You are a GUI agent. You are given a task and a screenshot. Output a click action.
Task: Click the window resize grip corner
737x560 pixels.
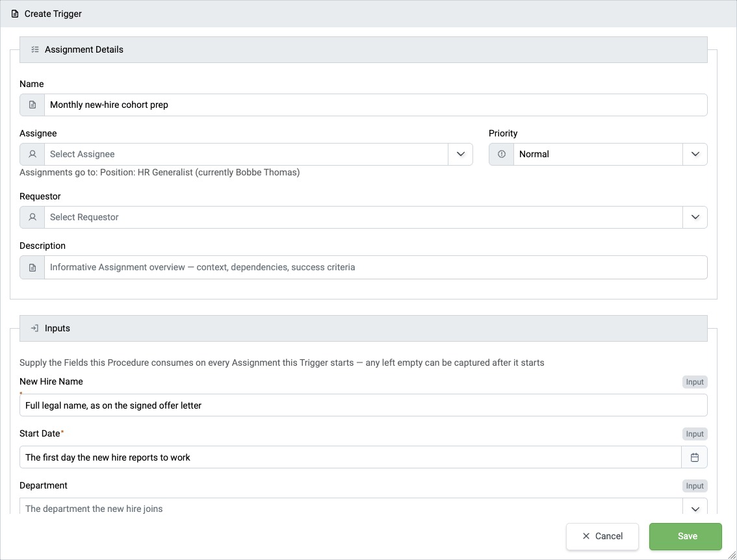(731, 555)
